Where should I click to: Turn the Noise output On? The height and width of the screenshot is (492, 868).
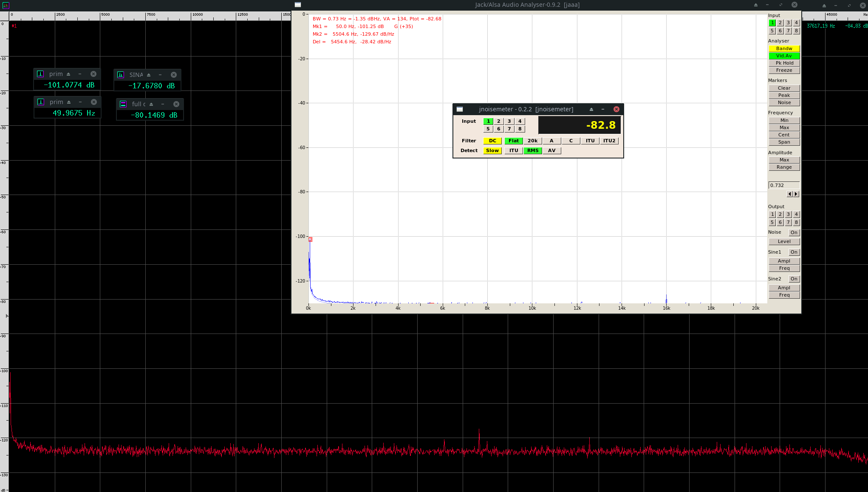794,232
